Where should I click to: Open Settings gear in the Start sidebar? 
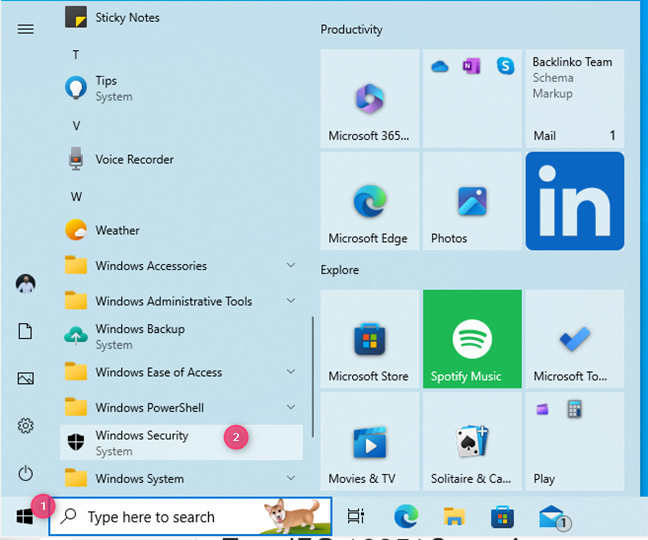click(x=26, y=426)
